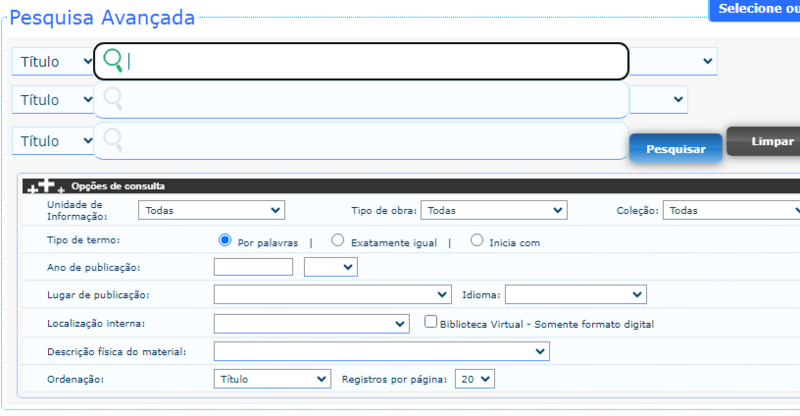The width and height of the screenshot is (800, 416).
Task: Expand the Descrição física do material dropdown
Action: (x=381, y=351)
